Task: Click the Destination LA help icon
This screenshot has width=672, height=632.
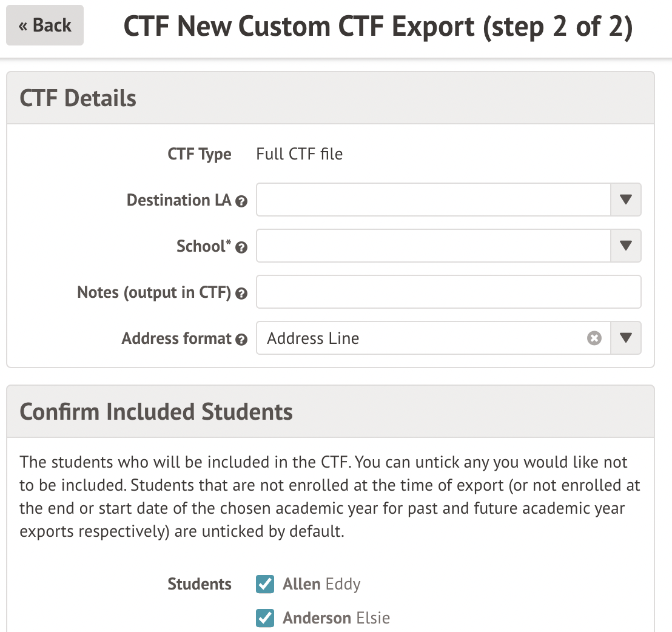Action: pos(241,201)
